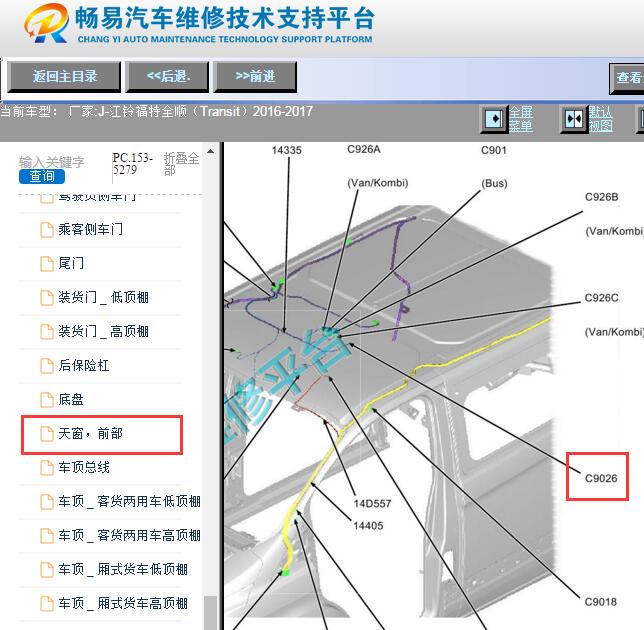Click connector label C901 in the diagram
The image size is (644, 630).
point(494,150)
